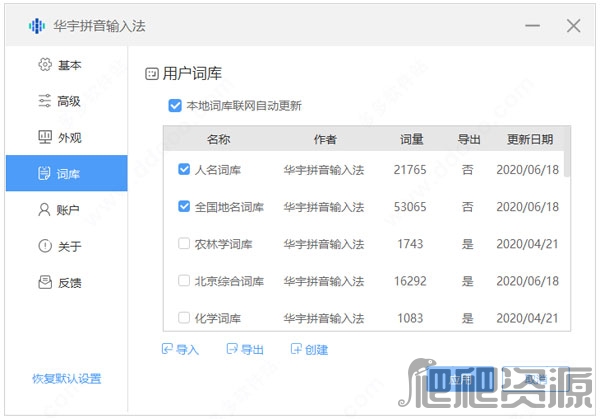Open the 关于 tab

pos(67,246)
